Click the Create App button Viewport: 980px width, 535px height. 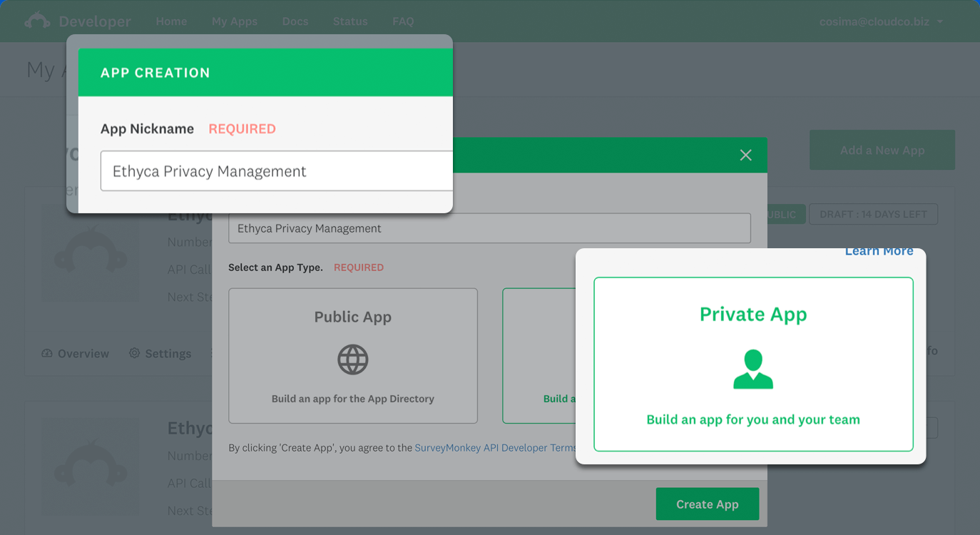(x=708, y=504)
